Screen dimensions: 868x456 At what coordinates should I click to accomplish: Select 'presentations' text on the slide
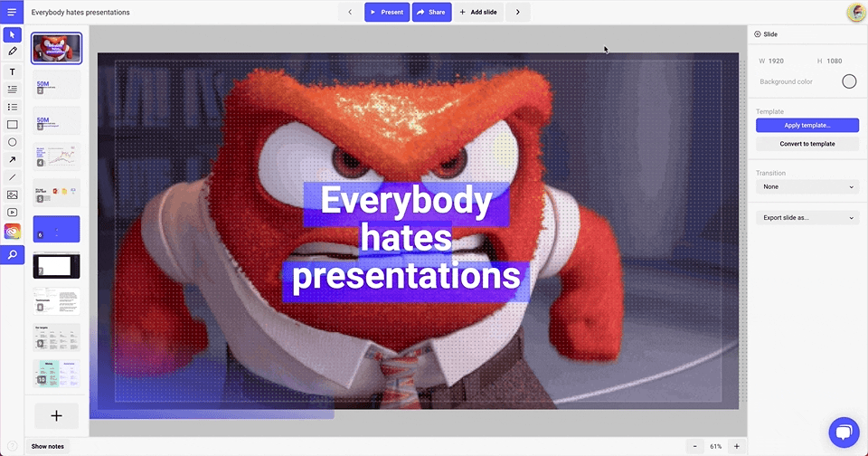(x=406, y=277)
